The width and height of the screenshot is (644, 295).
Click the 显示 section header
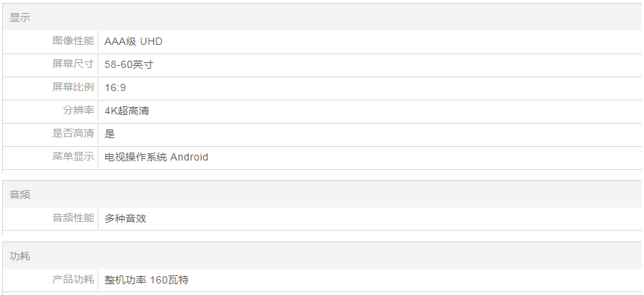[x=20, y=17]
